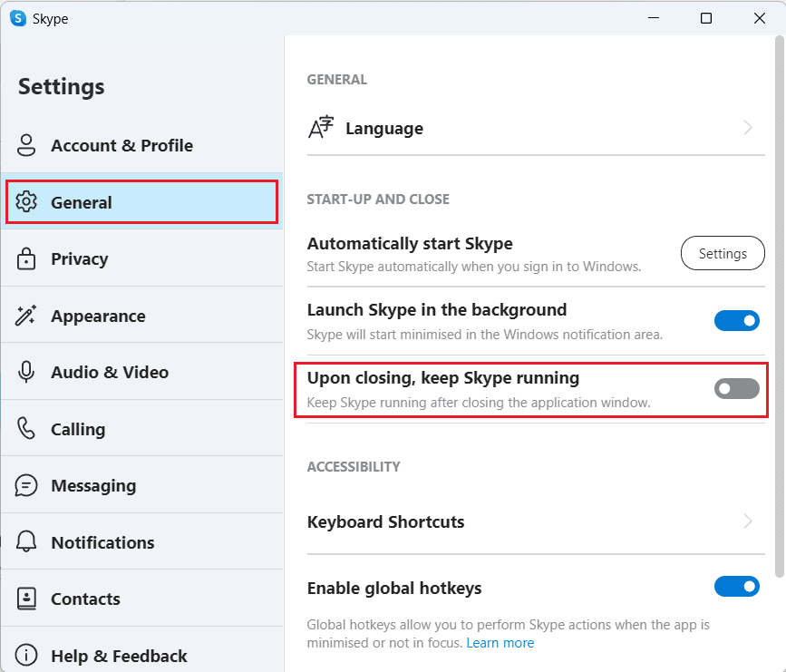The height and width of the screenshot is (672, 786).
Task: Go to Calling settings
Action: [x=142, y=429]
